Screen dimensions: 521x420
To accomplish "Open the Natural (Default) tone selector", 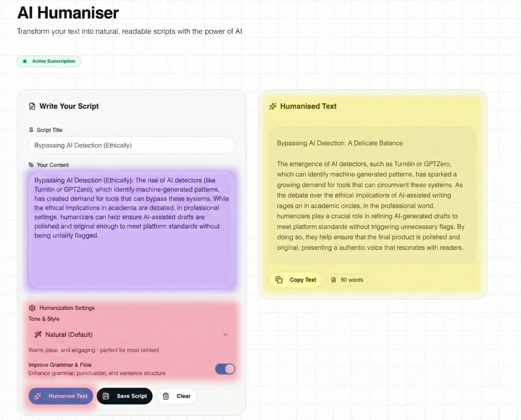I will [130, 335].
